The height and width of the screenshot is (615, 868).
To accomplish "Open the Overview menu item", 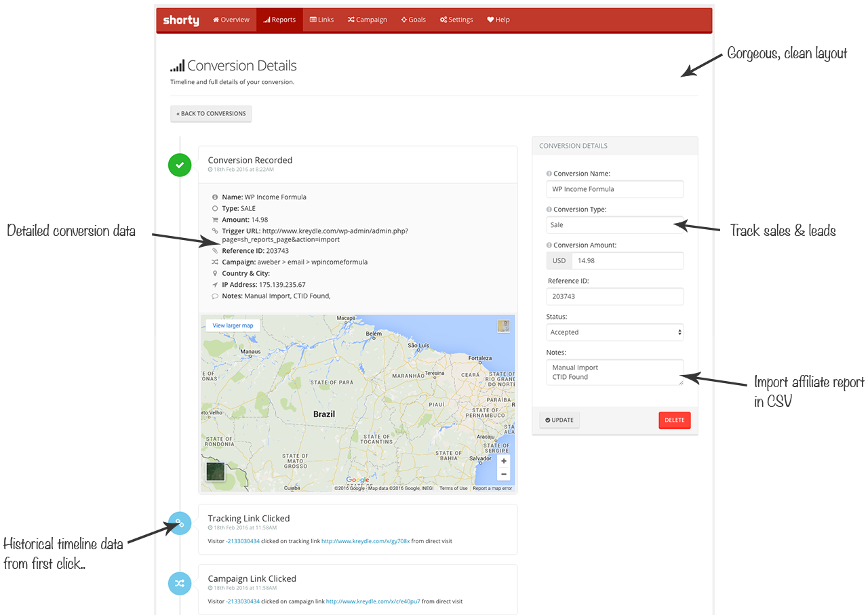I will (x=231, y=20).
